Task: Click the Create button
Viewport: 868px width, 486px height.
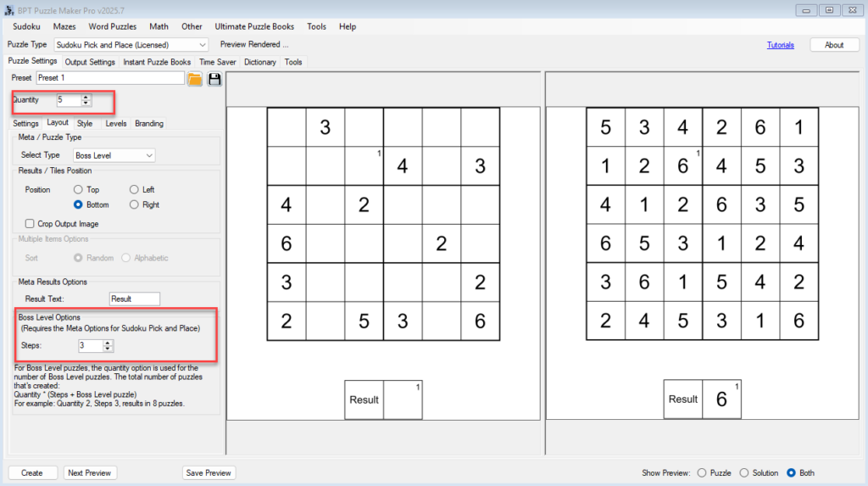Action: click(32, 473)
